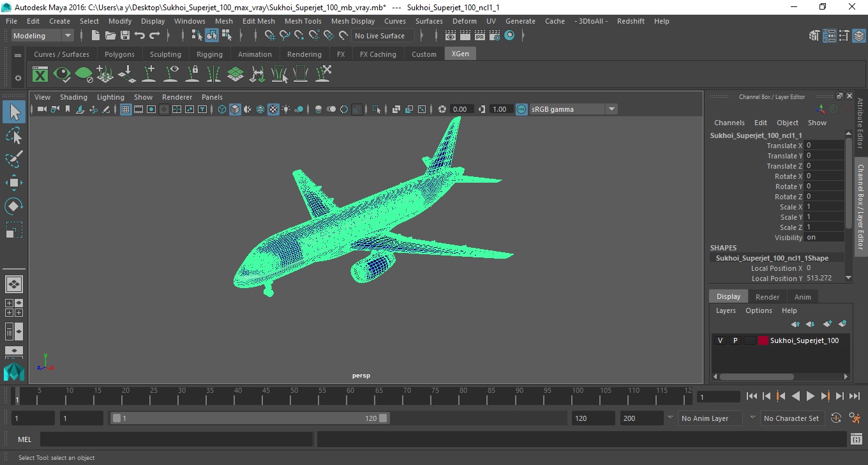The image size is (868, 465).
Task: Click go to end of playback range
Action: click(x=853, y=396)
